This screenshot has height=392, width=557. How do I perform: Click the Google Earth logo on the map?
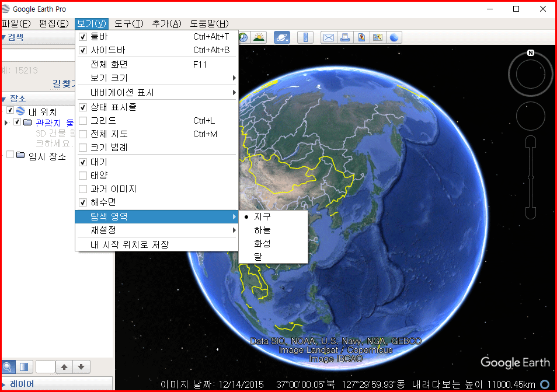click(x=515, y=363)
